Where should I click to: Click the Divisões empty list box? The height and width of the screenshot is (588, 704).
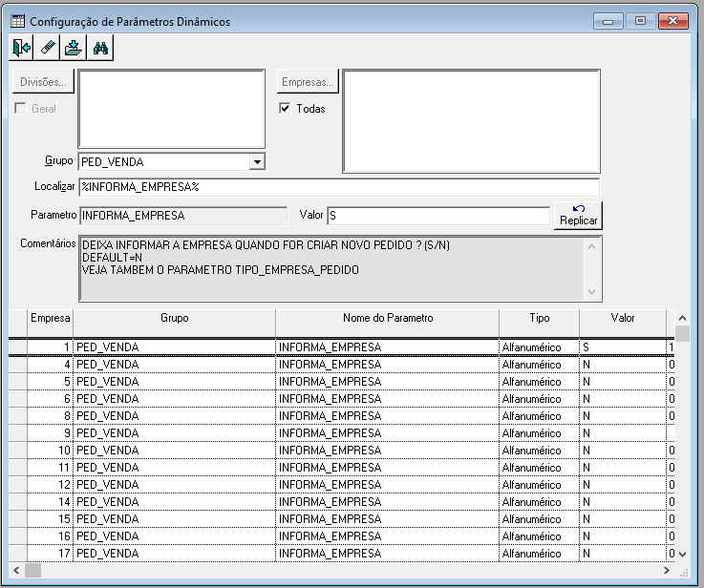172,109
